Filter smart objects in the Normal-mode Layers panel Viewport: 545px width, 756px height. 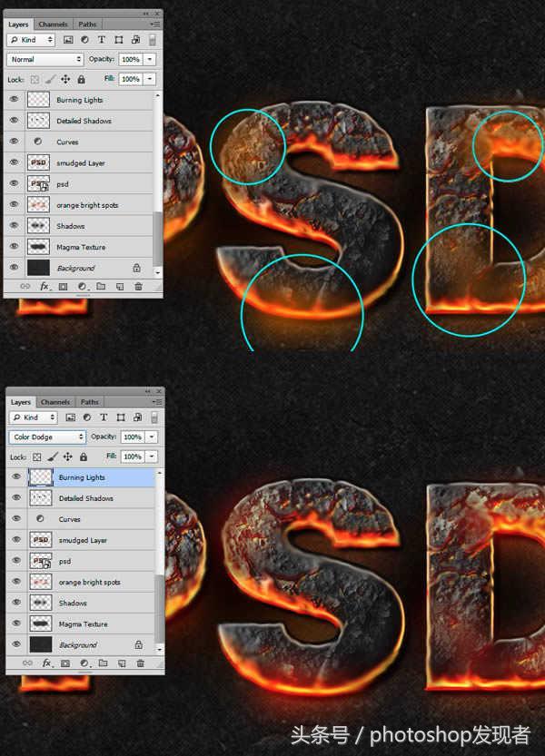click(x=135, y=40)
